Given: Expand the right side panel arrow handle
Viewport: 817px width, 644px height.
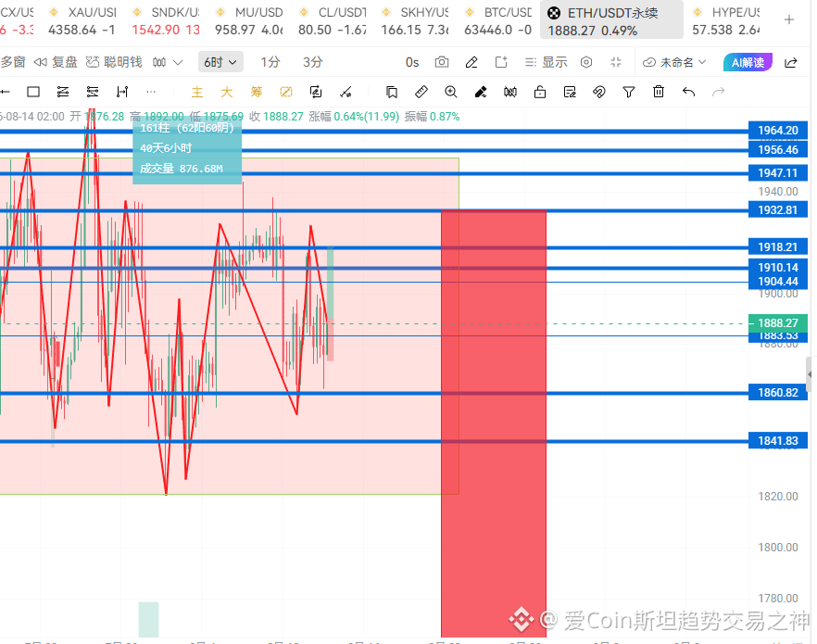Looking at the screenshot, I should click(811, 374).
